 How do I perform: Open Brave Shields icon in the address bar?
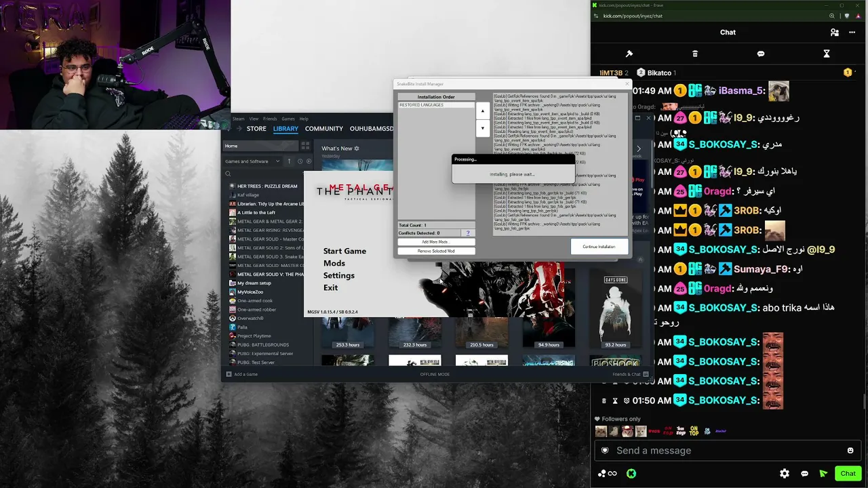coord(847,16)
